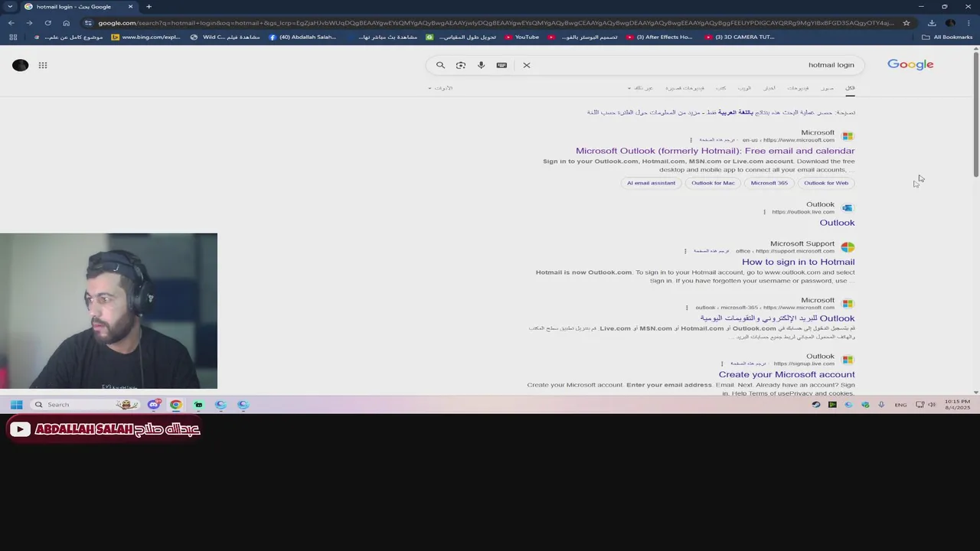Open the All Bookmarks folder
Screen dimensions: 980x551
947,37
